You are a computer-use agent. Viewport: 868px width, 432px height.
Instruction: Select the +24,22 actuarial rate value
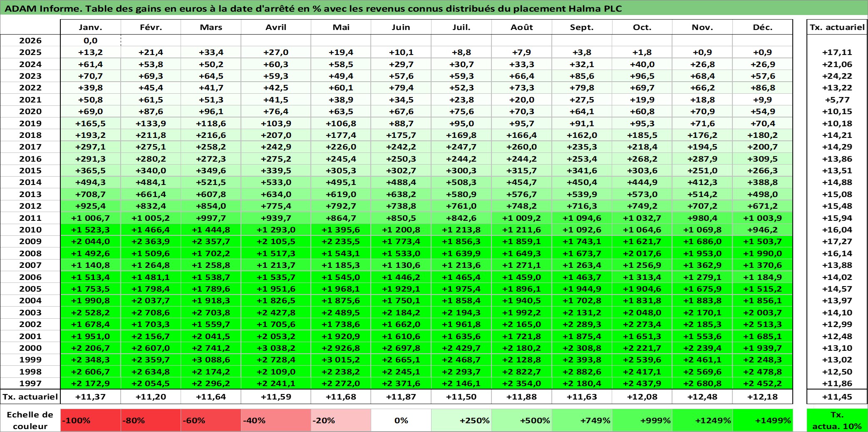[x=837, y=76]
